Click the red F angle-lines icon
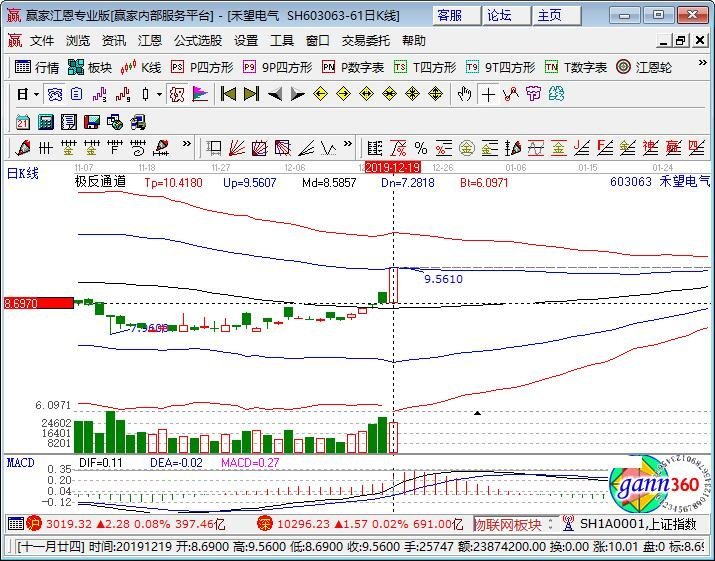The width and height of the screenshot is (715, 561). click(x=605, y=148)
